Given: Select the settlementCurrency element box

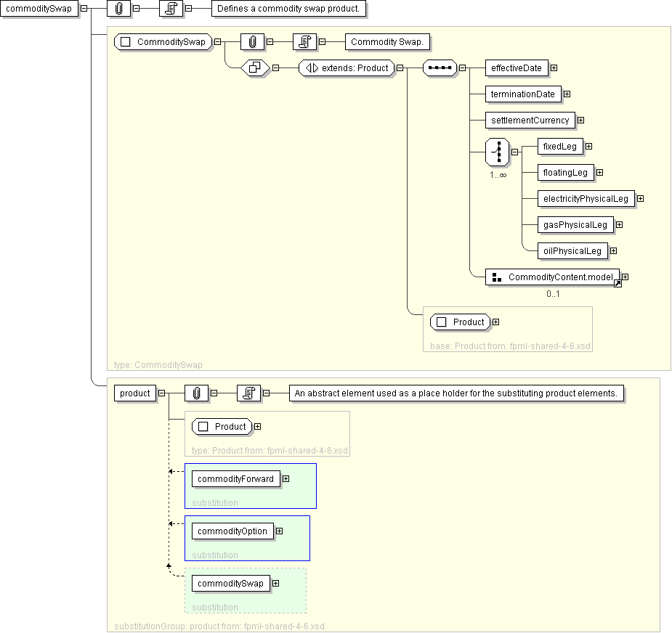Looking at the screenshot, I should (x=530, y=121).
